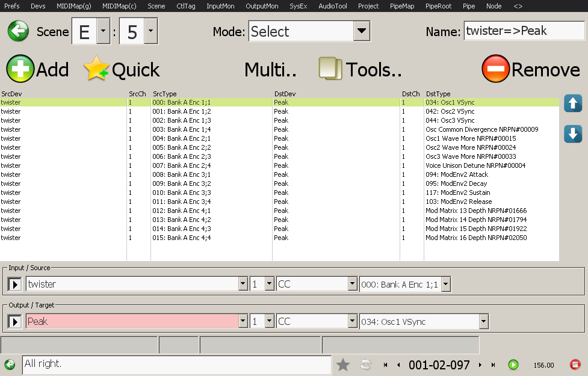Click the Quick star icon
This screenshot has width=588, height=376.
coord(96,70)
